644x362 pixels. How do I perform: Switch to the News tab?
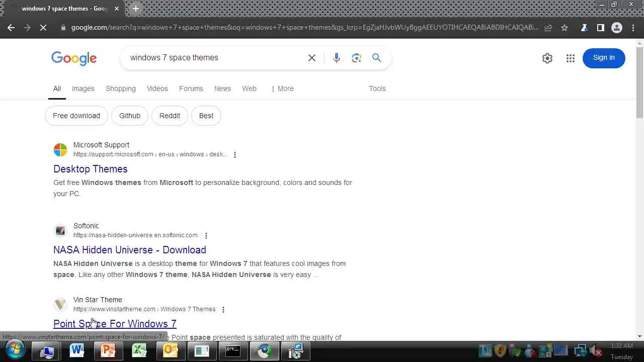tap(222, 88)
